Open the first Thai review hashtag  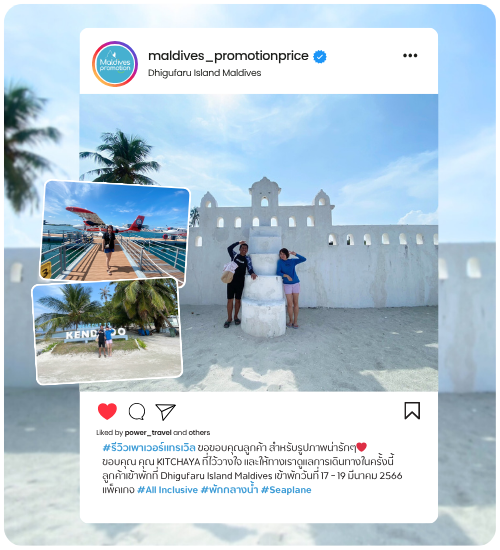click(149, 448)
